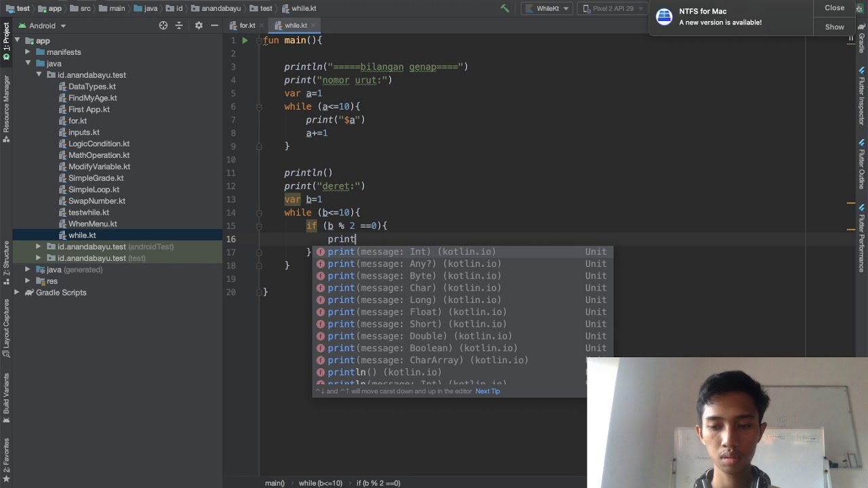Choose print(message: Int) completion
This screenshot has height=488, width=868.
[x=462, y=251]
